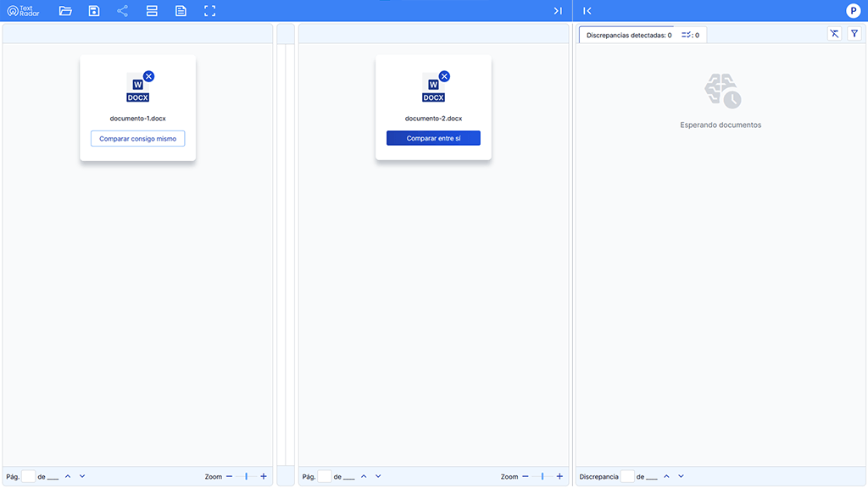Click the previous page chevron under documento-1
This screenshot has width=868, height=488.
(x=67, y=476)
